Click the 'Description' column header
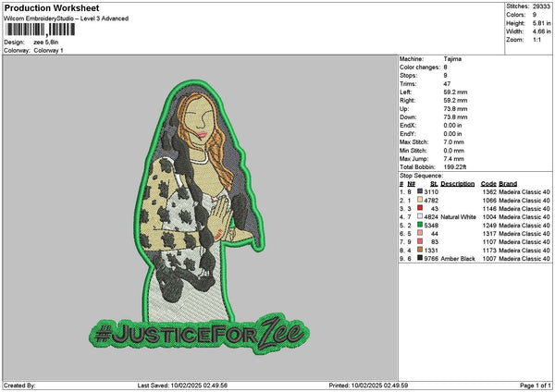Image resolution: width=555 pixels, height=392 pixels. tap(458, 183)
